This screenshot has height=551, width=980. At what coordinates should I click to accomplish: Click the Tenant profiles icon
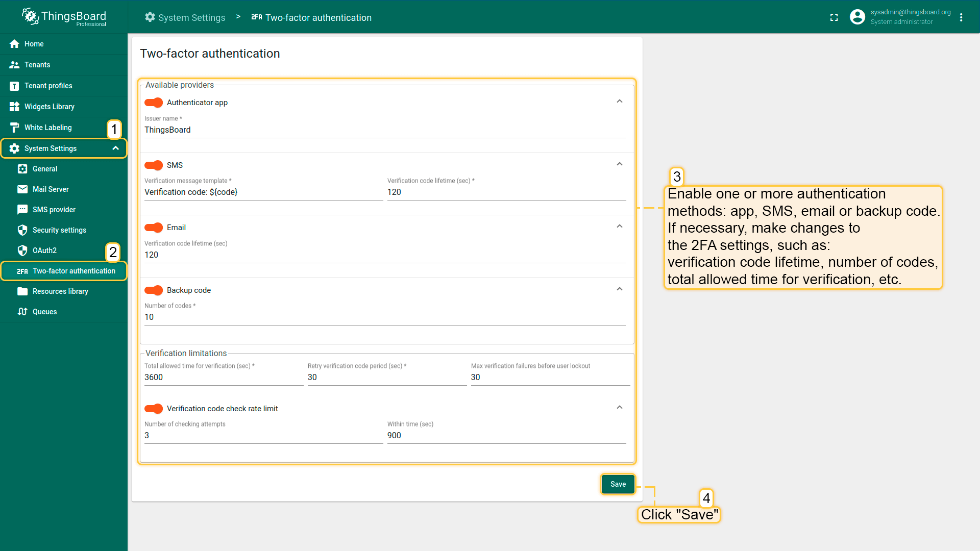(14, 86)
